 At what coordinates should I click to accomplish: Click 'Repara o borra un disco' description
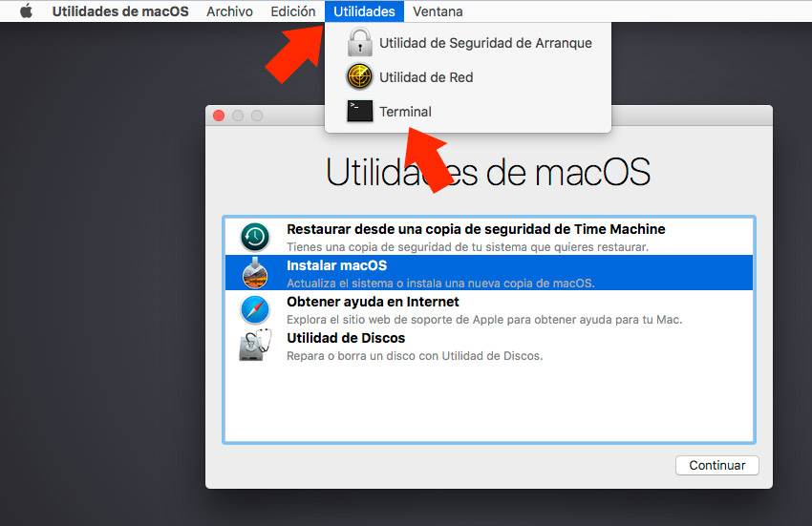click(x=415, y=356)
